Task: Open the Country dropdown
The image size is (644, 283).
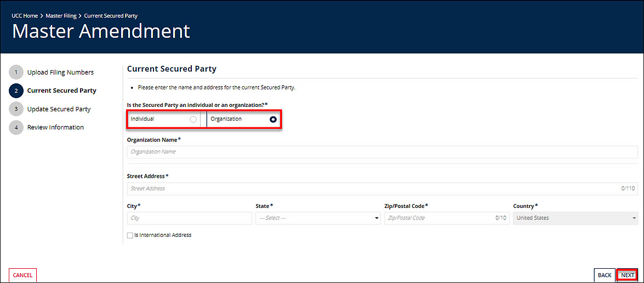Action: pos(575,218)
